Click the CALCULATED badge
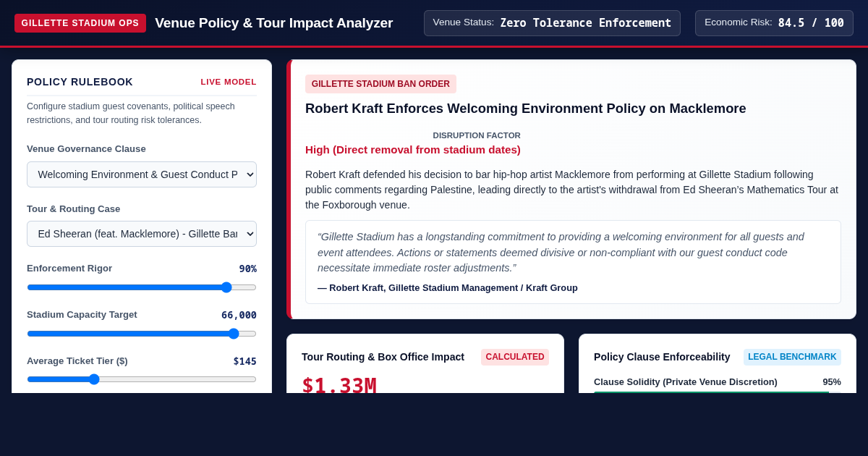The width and height of the screenshot is (868, 456). point(515,357)
